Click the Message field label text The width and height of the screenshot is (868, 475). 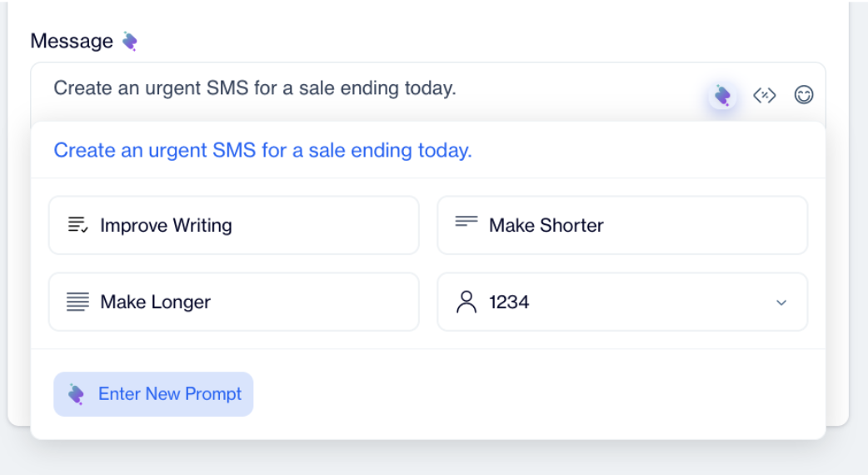coord(72,41)
